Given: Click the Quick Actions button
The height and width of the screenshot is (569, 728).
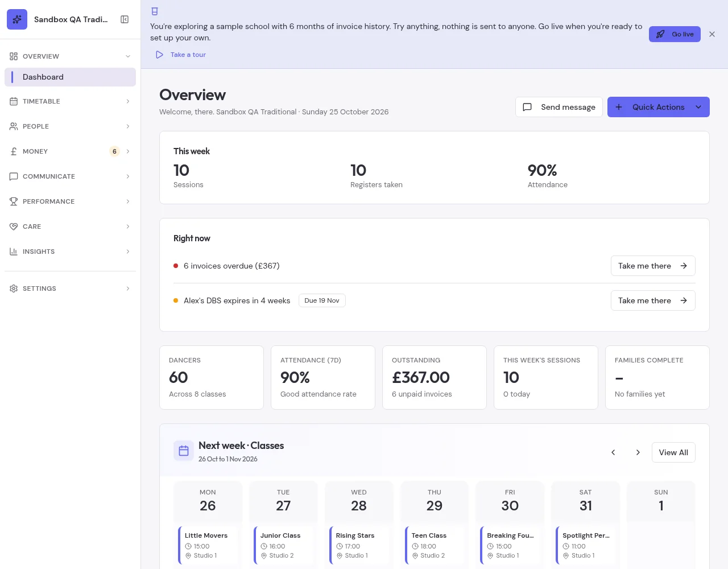Looking at the screenshot, I should 659,107.
